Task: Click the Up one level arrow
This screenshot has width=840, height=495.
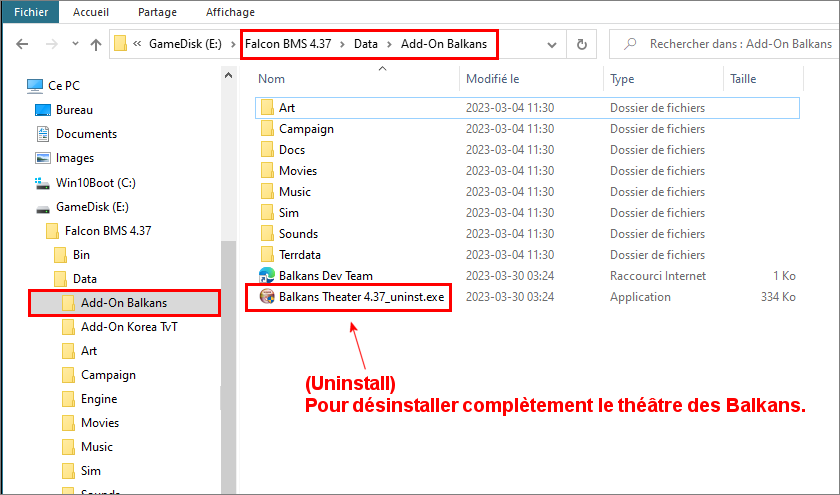Action: pos(96,45)
